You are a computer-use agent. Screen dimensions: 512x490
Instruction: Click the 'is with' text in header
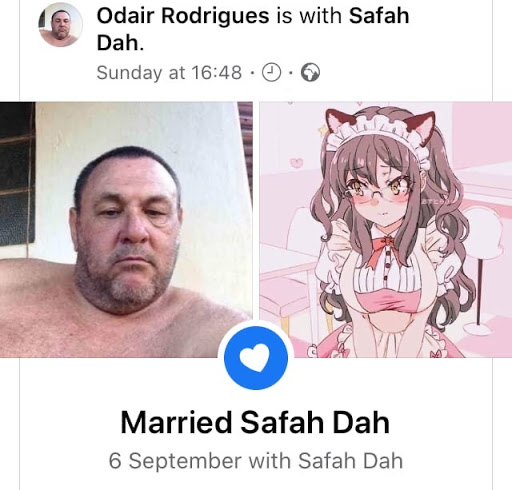tap(309, 16)
